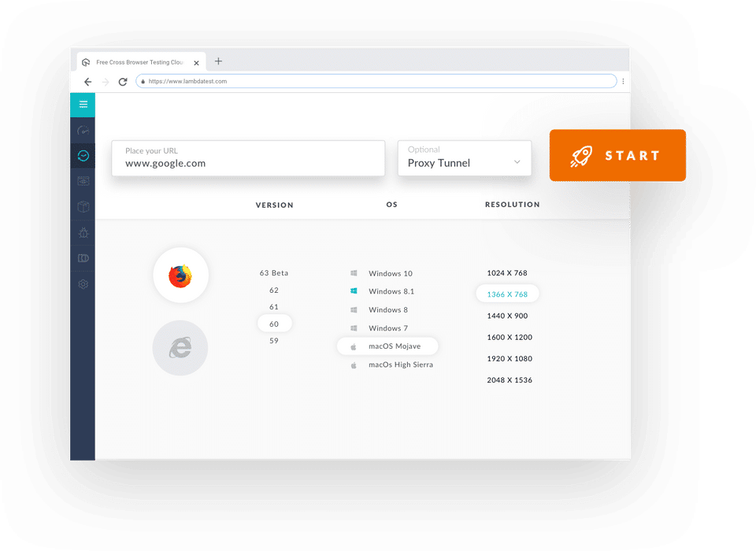Choose version 61
756x551 pixels.
(274, 307)
